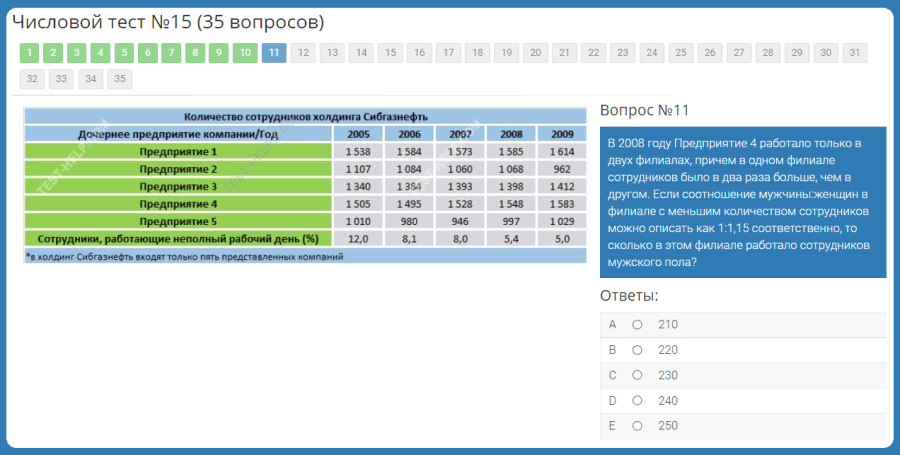Jump to question 33
The width and height of the screenshot is (900, 455).
[x=61, y=79]
